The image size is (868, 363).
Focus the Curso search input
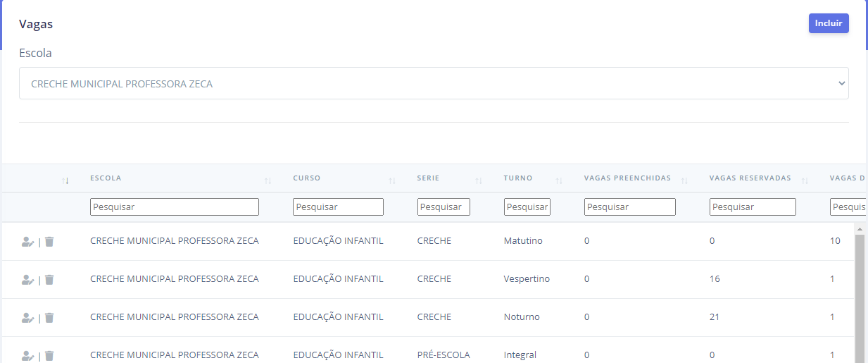click(338, 207)
